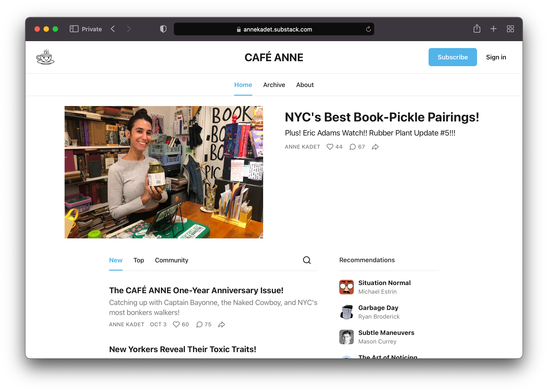Click the Captain Bayonne post description
The image size is (548, 392).
[x=213, y=307]
